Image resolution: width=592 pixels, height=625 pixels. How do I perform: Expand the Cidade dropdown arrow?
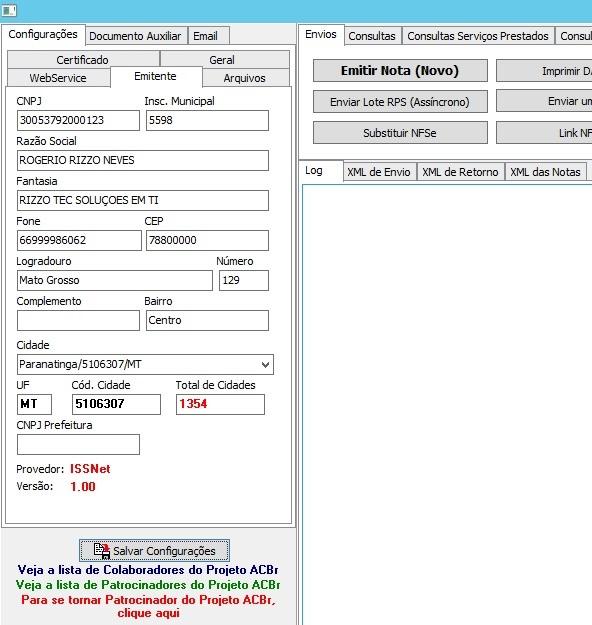tap(265, 364)
